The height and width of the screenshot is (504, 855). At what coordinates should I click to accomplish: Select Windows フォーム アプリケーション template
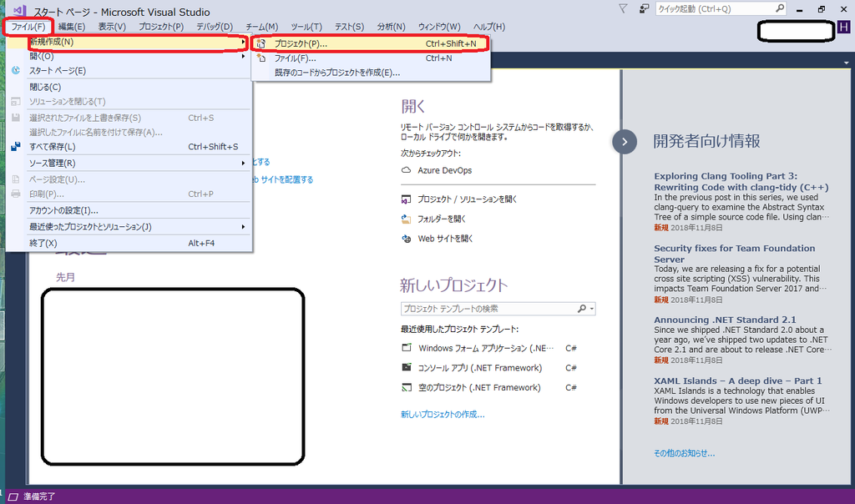click(486, 348)
